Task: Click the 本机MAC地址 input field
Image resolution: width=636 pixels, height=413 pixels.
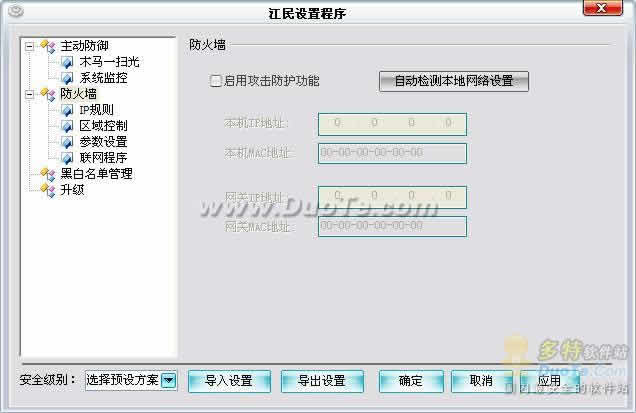Action: (x=392, y=153)
